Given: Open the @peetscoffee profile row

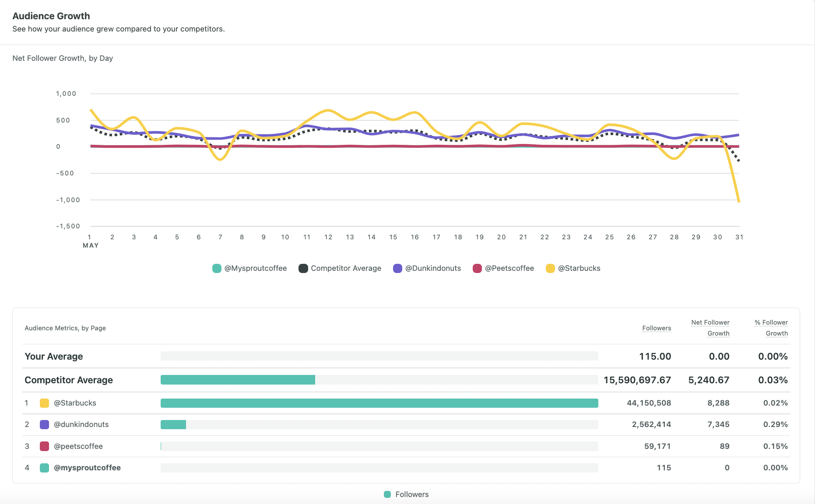Looking at the screenshot, I should (78, 446).
